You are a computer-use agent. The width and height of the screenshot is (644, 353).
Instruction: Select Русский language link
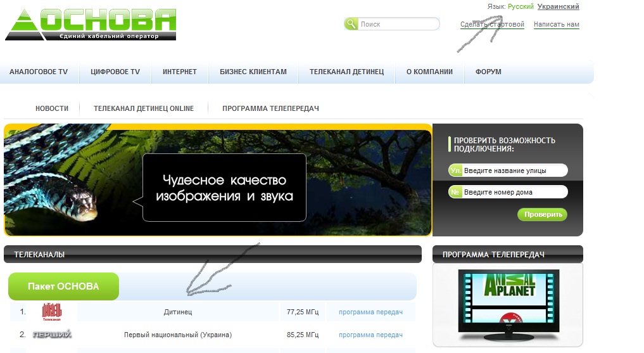tap(521, 7)
